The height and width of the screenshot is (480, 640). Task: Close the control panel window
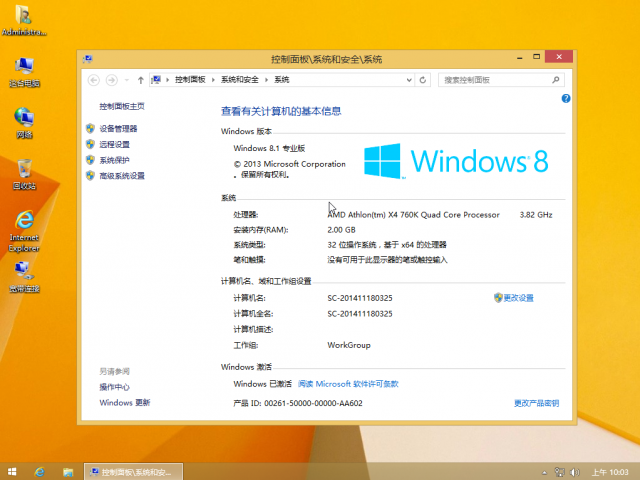559,57
